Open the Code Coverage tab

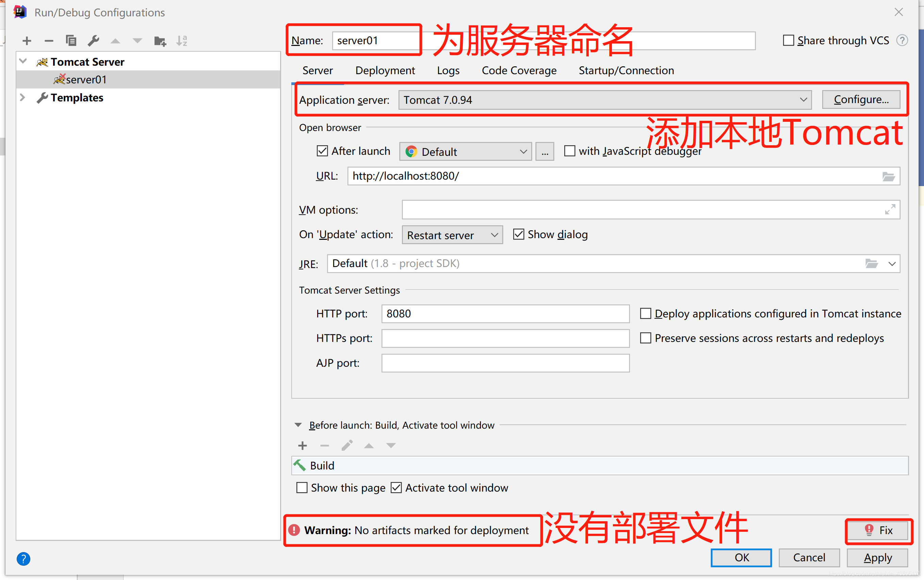519,70
